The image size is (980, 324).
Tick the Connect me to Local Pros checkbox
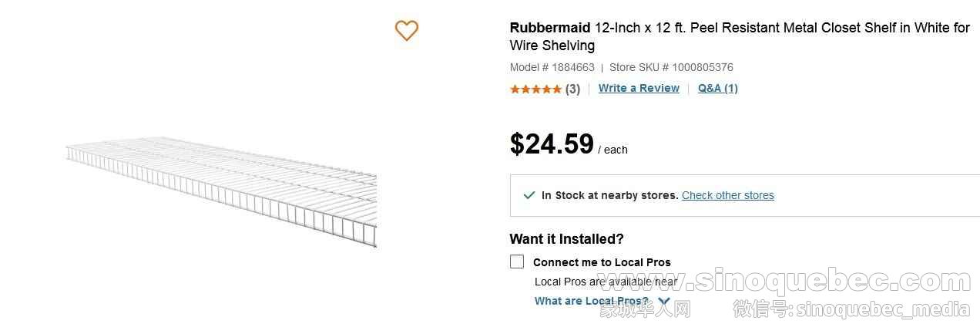(x=517, y=262)
